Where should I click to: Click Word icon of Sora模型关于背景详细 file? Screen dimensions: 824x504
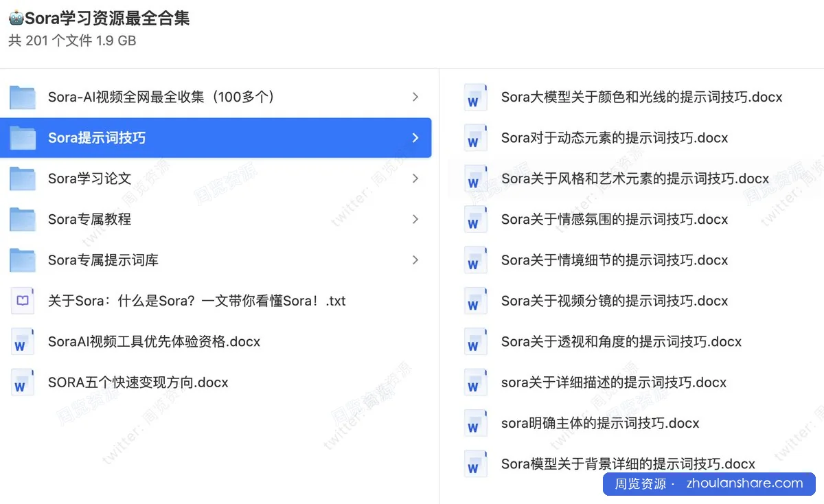point(475,463)
